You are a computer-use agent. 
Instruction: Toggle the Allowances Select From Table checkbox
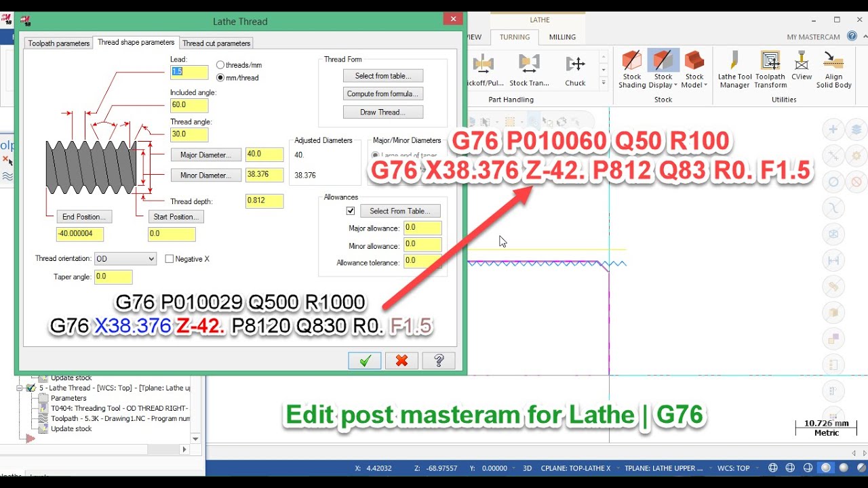(x=351, y=211)
